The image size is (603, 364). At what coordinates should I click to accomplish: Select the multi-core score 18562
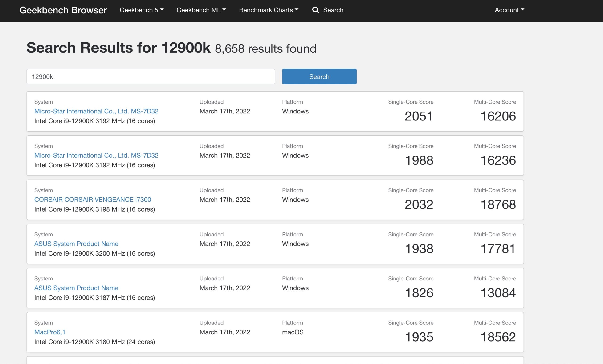click(x=498, y=337)
